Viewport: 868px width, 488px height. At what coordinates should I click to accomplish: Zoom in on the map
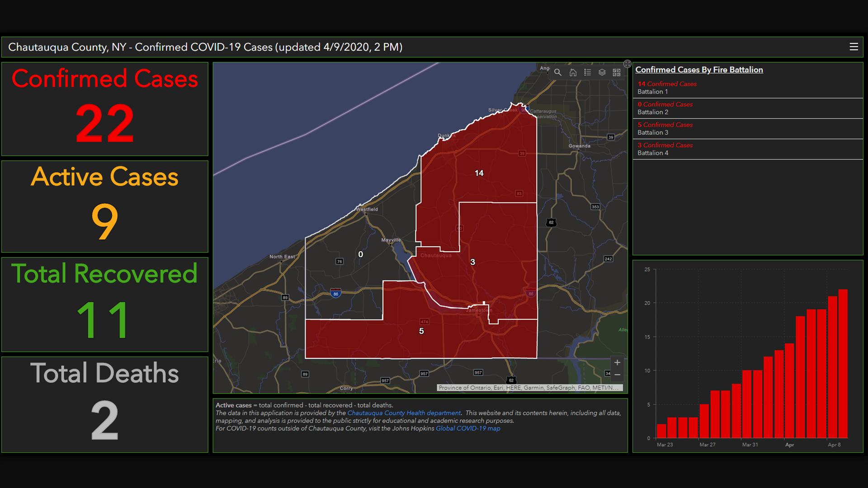pos(617,362)
